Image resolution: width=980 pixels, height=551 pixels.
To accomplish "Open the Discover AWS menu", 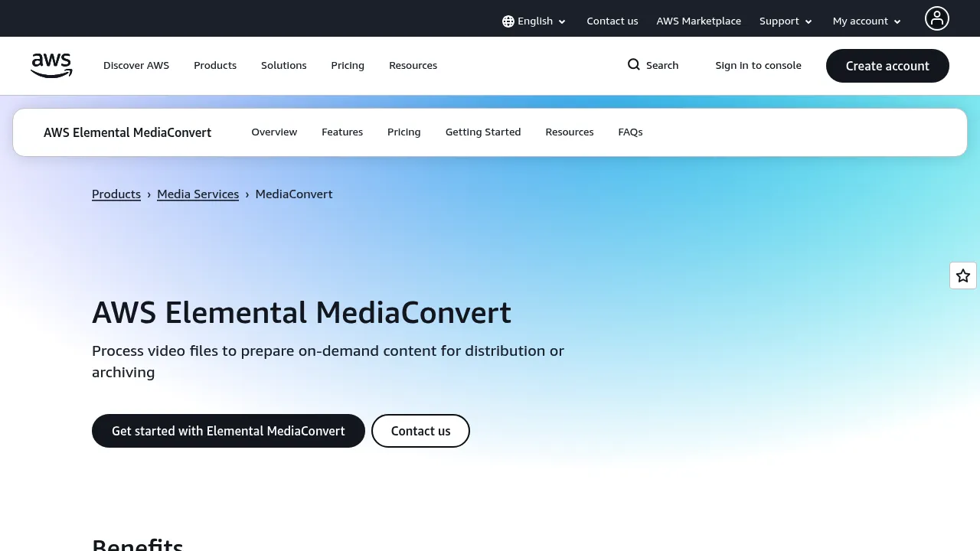I will pos(136,66).
